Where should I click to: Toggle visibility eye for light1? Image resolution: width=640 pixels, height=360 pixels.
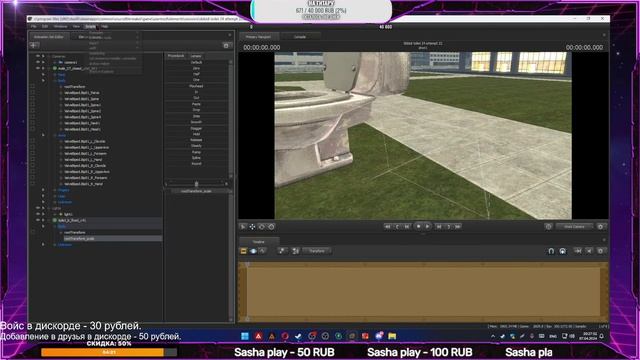coord(38,214)
